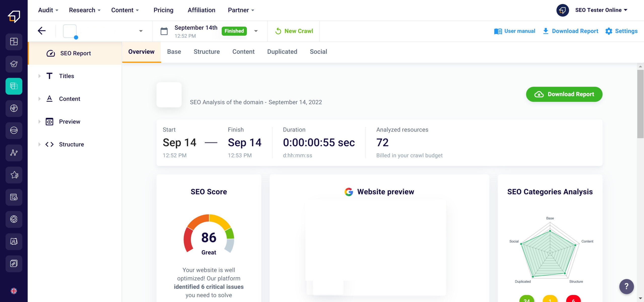
Task: Select the active teal spider icon in sidebar
Action: click(x=14, y=86)
